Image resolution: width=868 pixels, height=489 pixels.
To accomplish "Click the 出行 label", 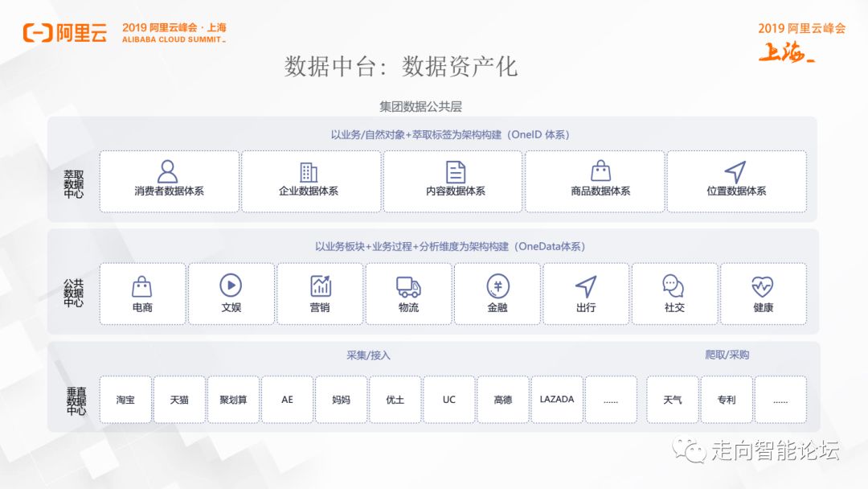I will coord(586,307).
